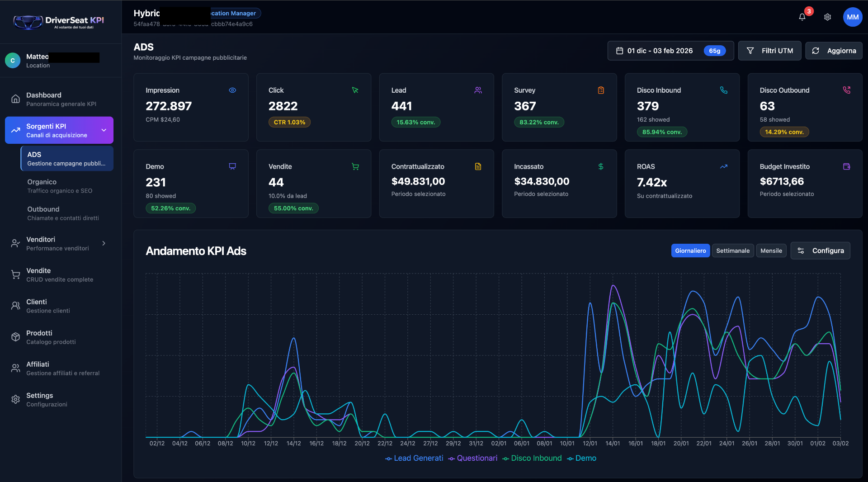Switch to the Settimanale chart view

(x=732, y=250)
